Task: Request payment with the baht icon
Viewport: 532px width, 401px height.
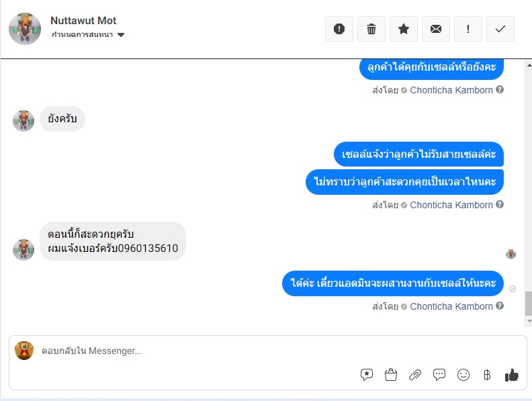Action: 487,375
